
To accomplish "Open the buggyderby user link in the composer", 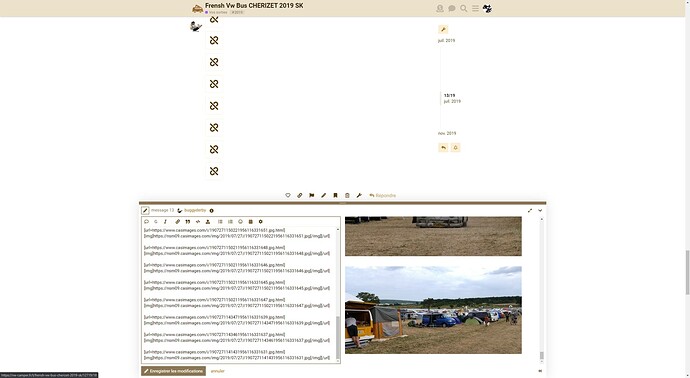I will [x=195, y=210].
